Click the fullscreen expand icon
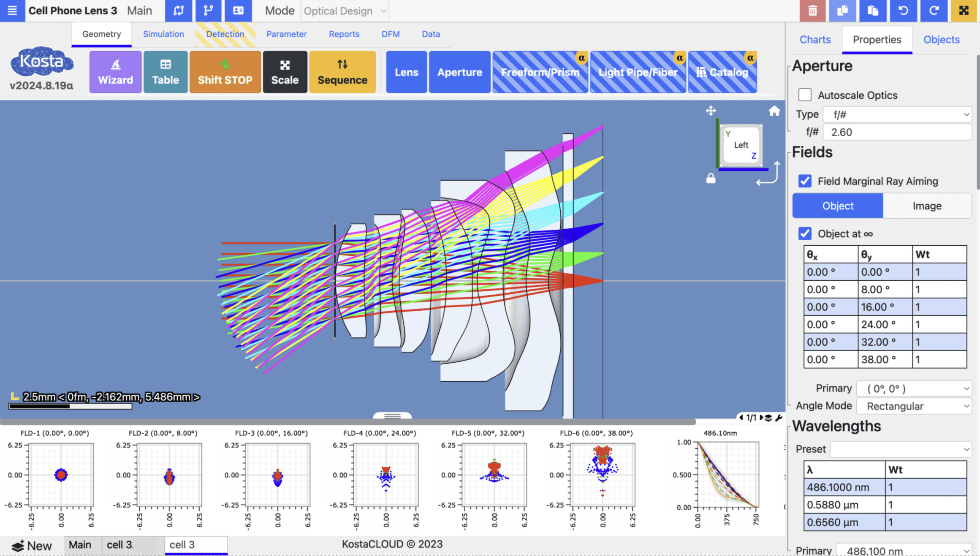The height and width of the screenshot is (556, 980). (x=964, y=11)
